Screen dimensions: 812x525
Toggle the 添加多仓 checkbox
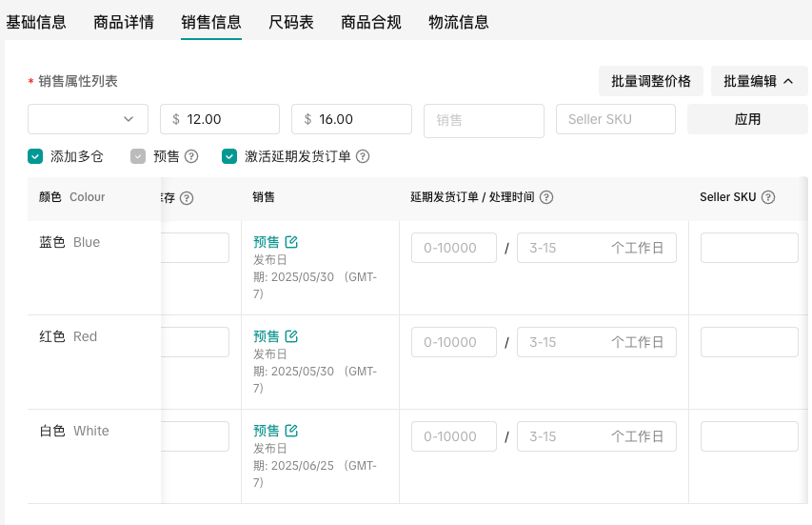point(35,156)
